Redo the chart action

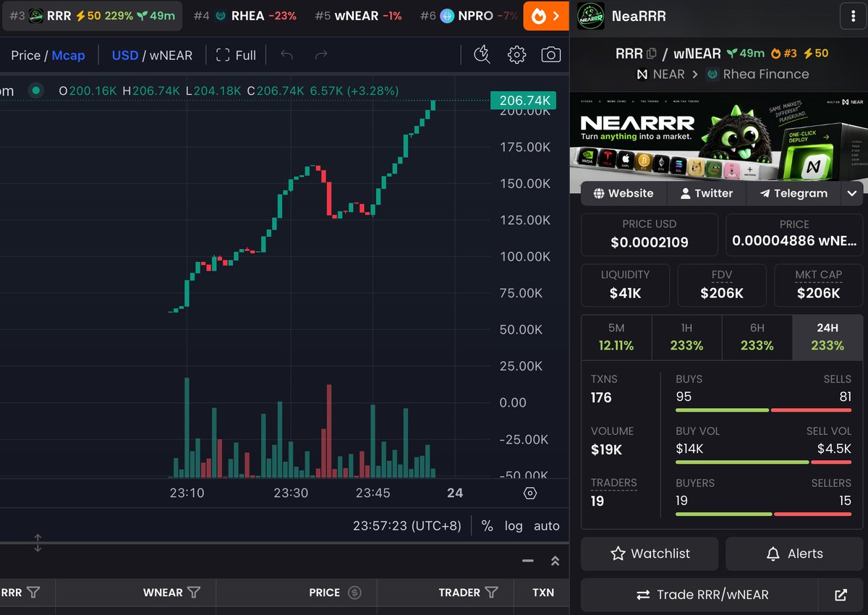[321, 55]
